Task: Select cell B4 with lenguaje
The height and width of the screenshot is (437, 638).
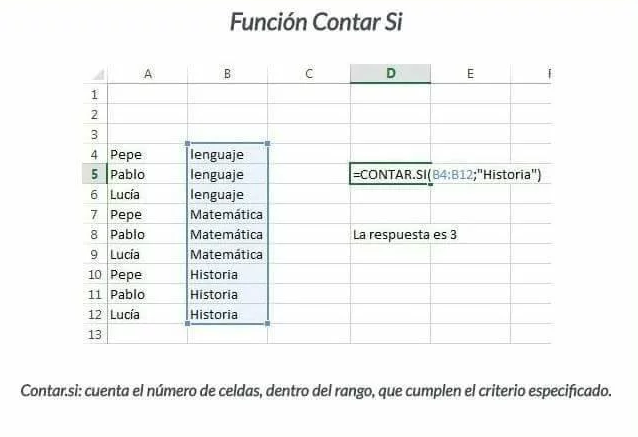Action: click(227, 154)
